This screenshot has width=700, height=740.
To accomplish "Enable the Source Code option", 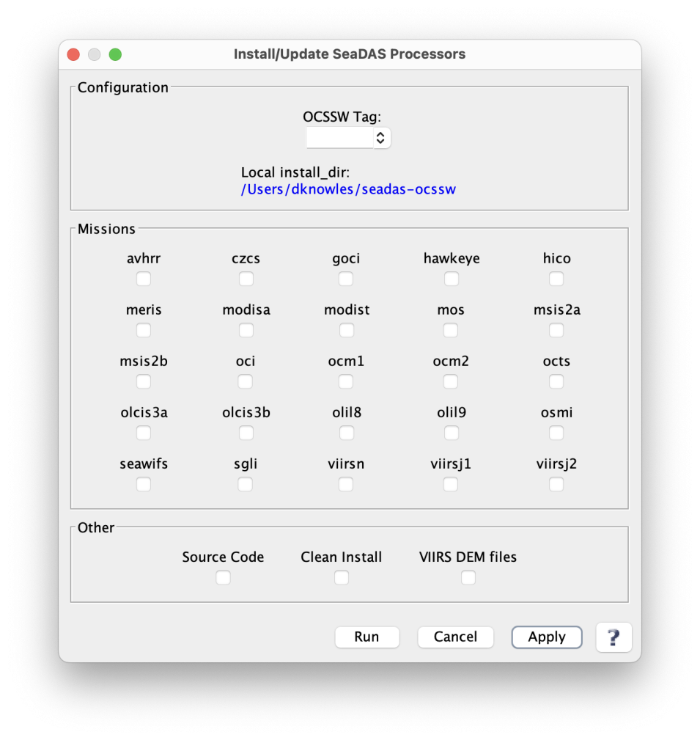I will [x=223, y=577].
